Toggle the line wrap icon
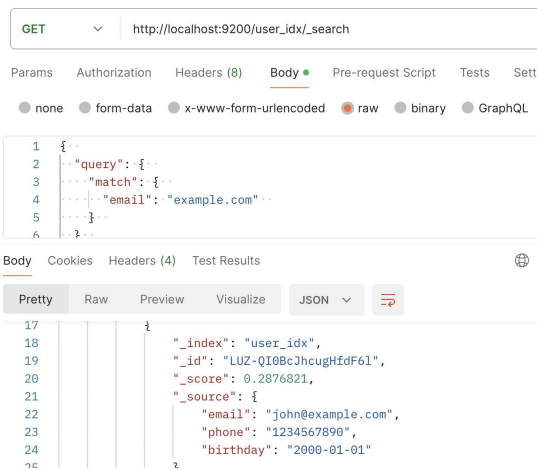This screenshot has width=537, height=470. coord(388,300)
